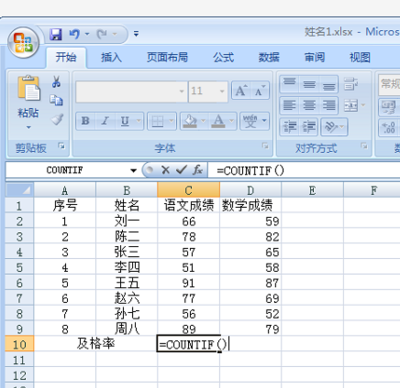Toggle wrap text
The image size is (400, 388).
click(350, 84)
